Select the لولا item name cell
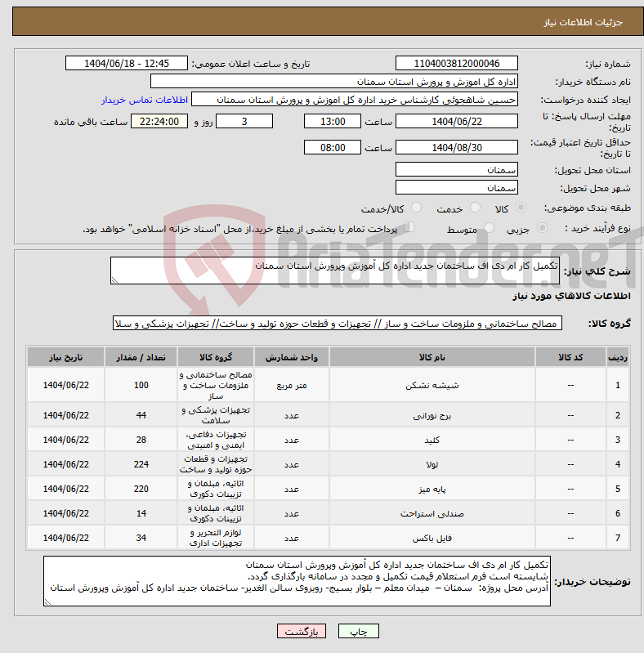 pos(432,464)
